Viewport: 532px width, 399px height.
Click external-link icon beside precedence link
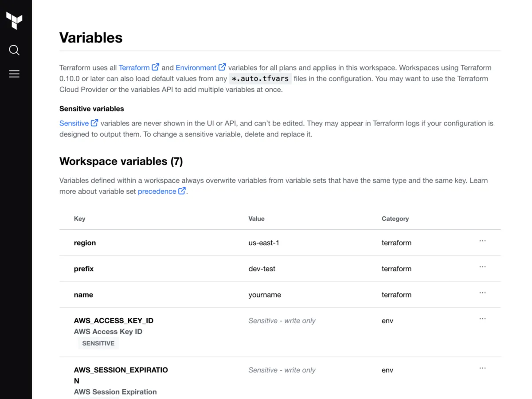click(182, 191)
